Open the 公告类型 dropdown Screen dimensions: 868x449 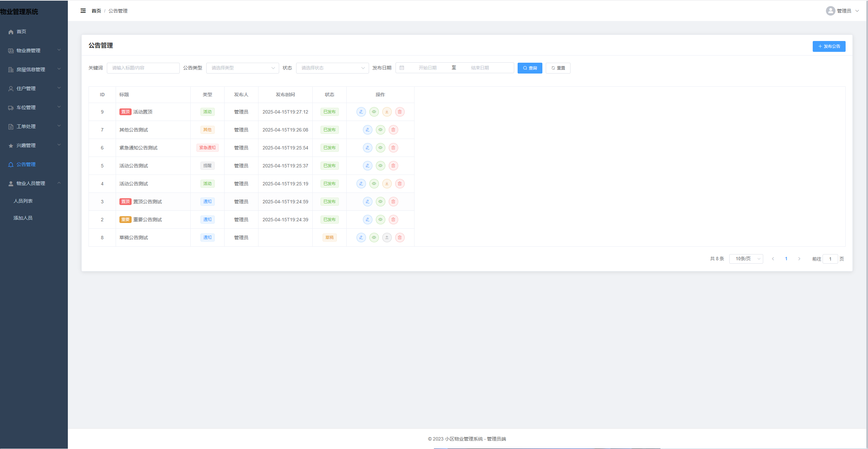pyautogui.click(x=242, y=68)
